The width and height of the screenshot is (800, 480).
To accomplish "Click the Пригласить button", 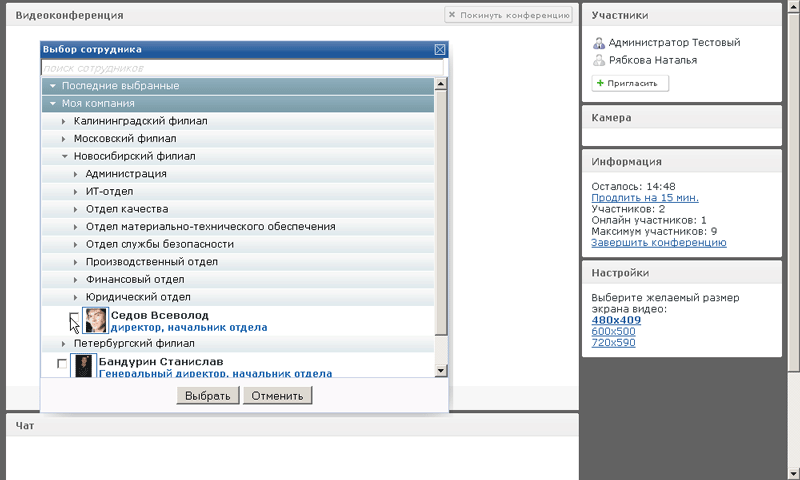I will pos(630,83).
